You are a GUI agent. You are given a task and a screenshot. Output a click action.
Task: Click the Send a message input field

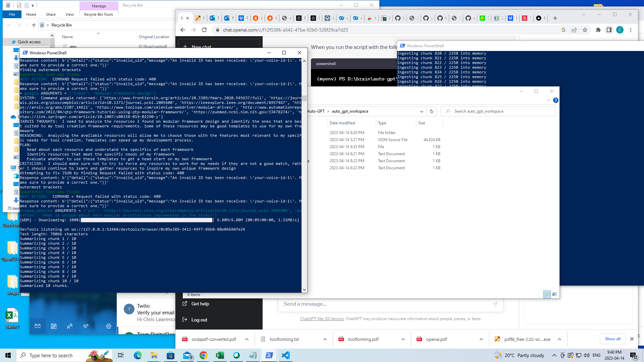pos(369,304)
